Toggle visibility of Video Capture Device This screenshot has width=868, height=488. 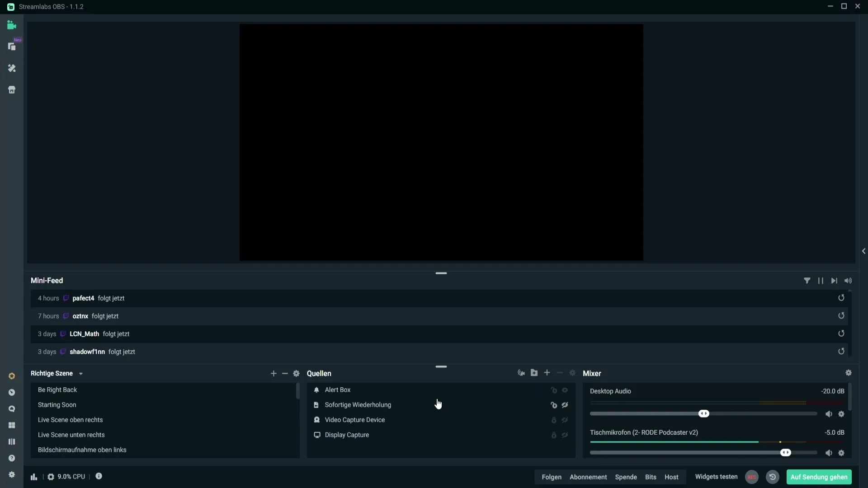tap(565, 420)
